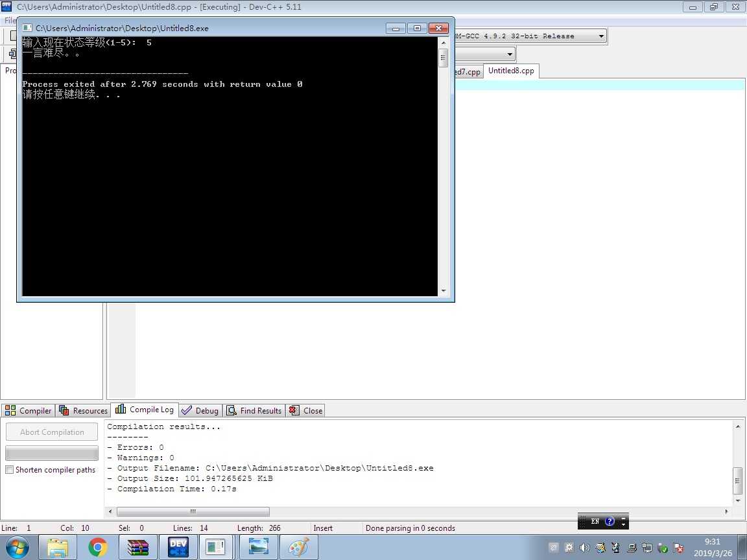Click the console window scroll-down arrow
The width and height of the screenshot is (747, 560).
point(444,290)
